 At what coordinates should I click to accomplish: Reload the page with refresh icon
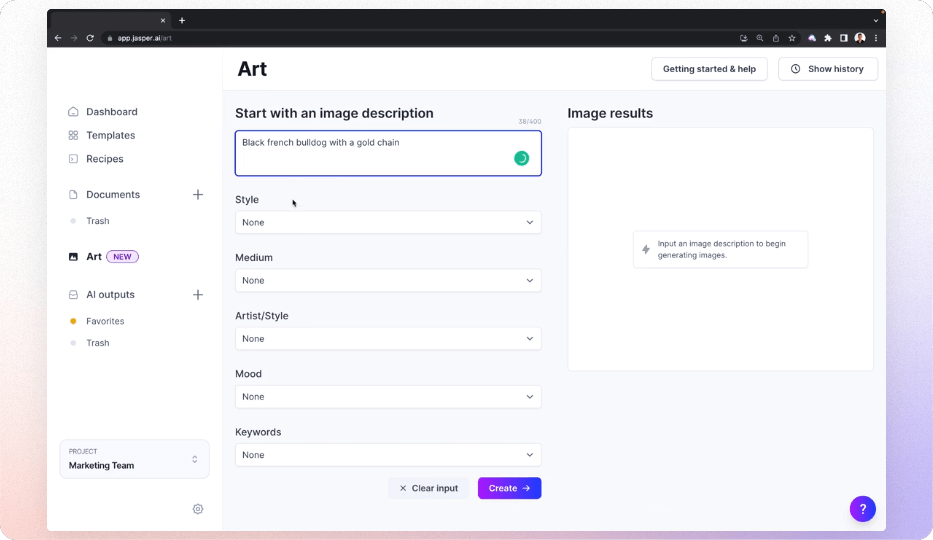pyautogui.click(x=90, y=38)
